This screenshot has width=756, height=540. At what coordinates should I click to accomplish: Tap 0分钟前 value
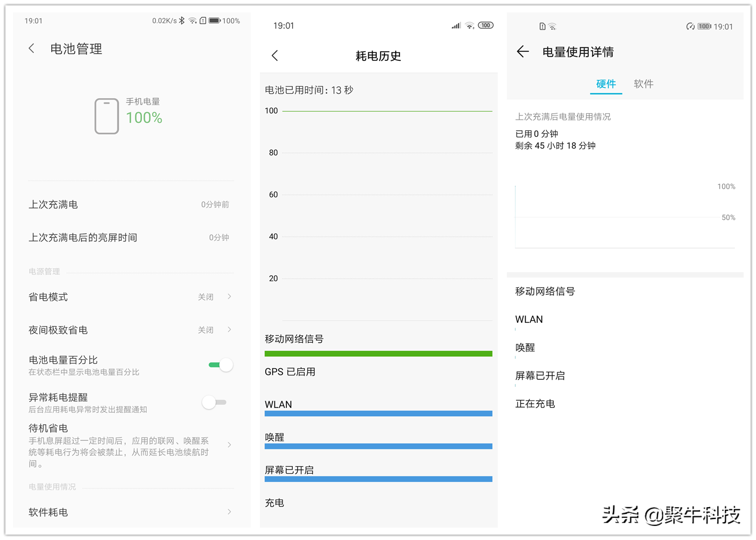(x=215, y=205)
